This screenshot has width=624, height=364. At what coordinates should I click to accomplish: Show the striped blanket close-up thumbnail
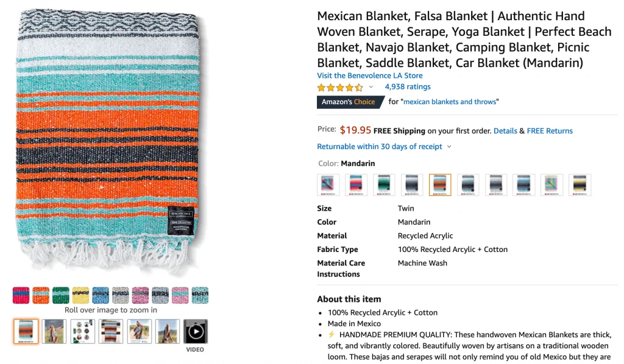[x=112, y=331]
